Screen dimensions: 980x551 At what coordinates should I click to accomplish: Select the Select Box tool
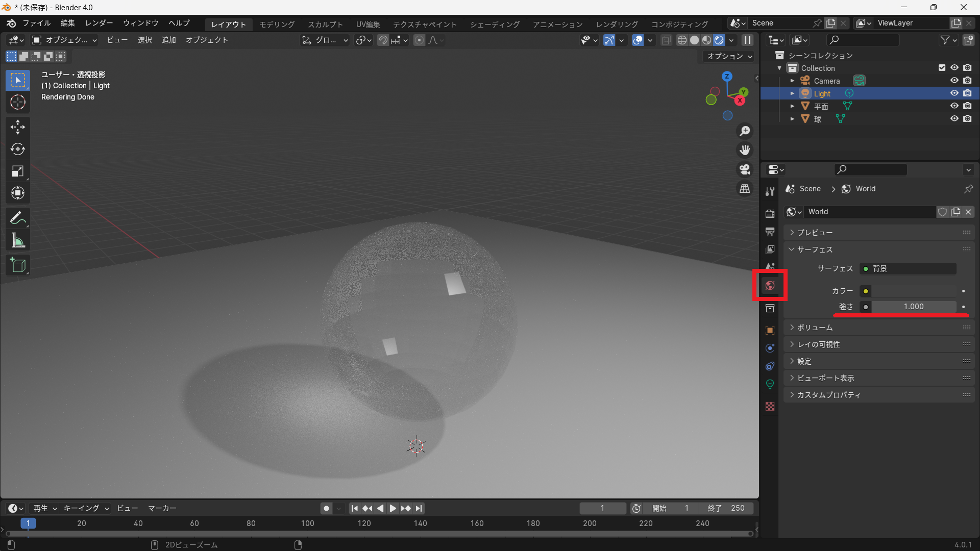(x=18, y=81)
